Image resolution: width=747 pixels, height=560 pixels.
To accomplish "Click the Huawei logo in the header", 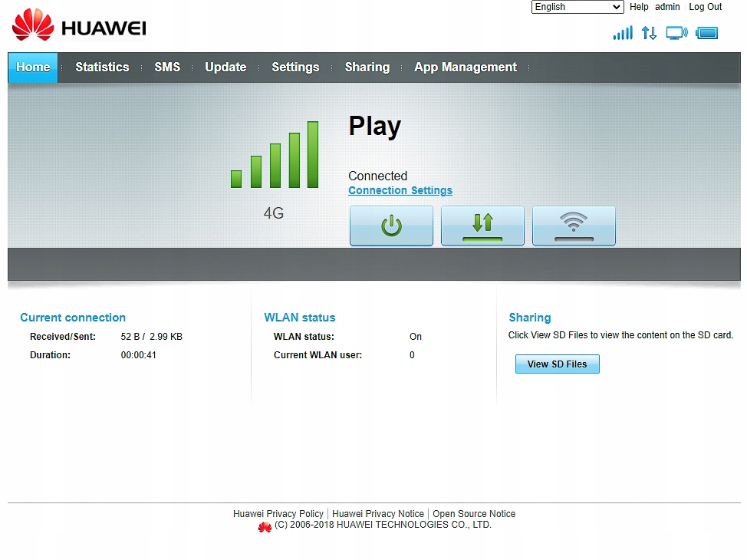I will [79, 26].
